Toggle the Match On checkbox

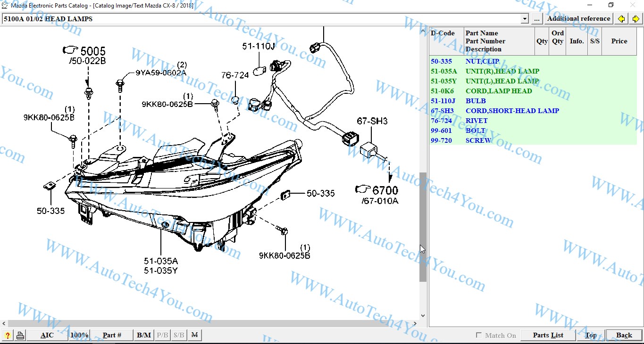click(479, 335)
